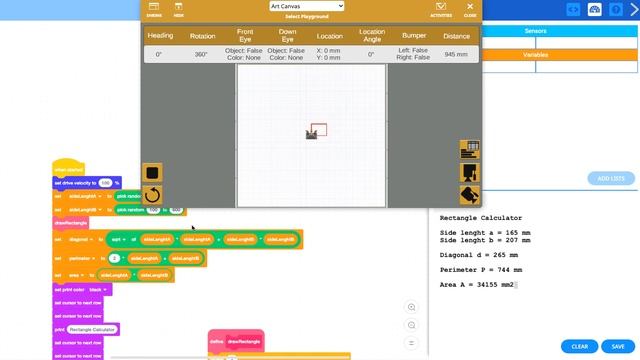Viewport: 640px width, 360px height.
Task: Click the Front Eye column header
Action: coord(245,36)
